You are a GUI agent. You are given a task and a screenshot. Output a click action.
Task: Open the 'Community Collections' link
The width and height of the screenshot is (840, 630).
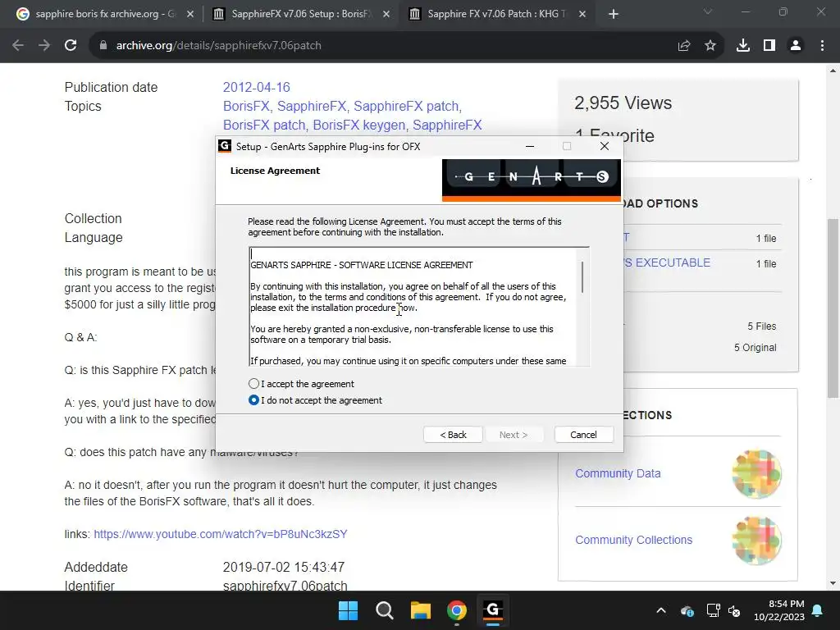634,540
